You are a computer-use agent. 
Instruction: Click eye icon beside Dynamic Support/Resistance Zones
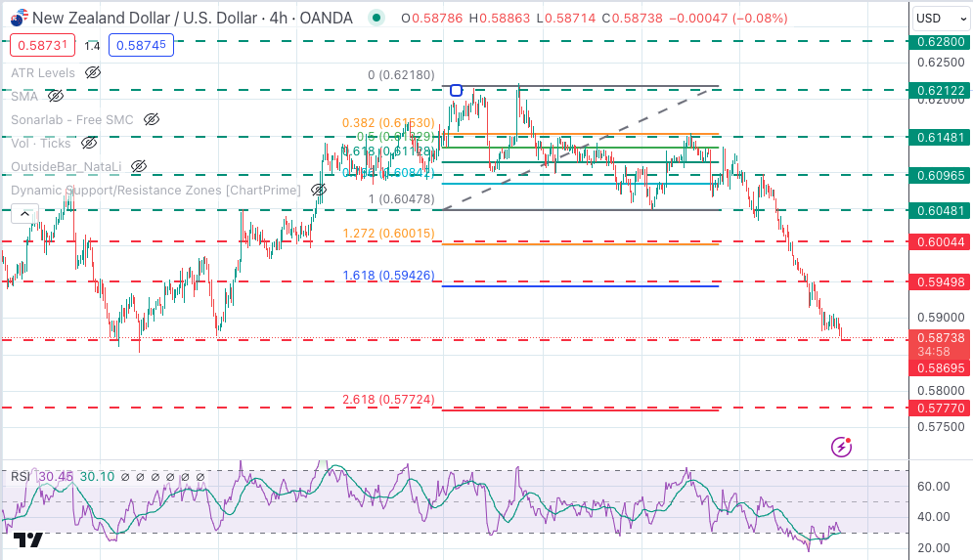(x=318, y=190)
